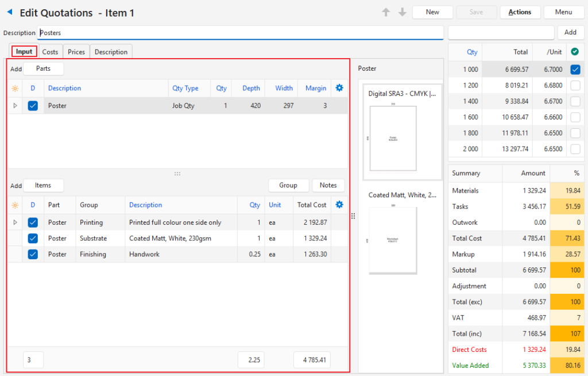Click the down arrow in the header
Screen dimensions: 588x376
[x=402, y=12]
